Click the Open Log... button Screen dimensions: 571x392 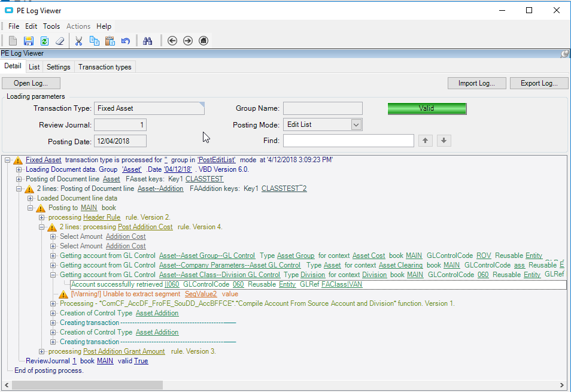click(x=31, y=83)
